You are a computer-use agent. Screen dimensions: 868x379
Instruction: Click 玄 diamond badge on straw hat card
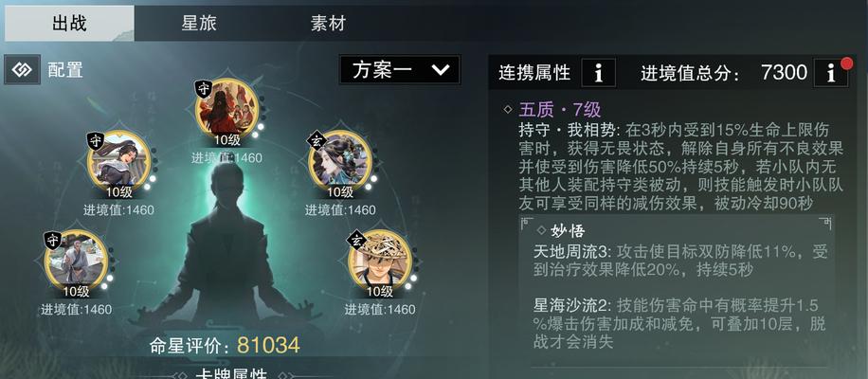[356, 240]
